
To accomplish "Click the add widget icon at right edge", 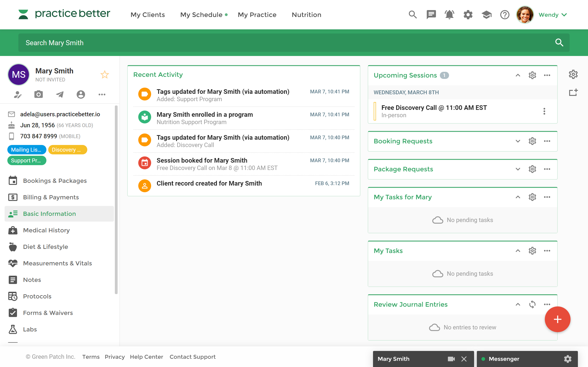I will point(573,92).
